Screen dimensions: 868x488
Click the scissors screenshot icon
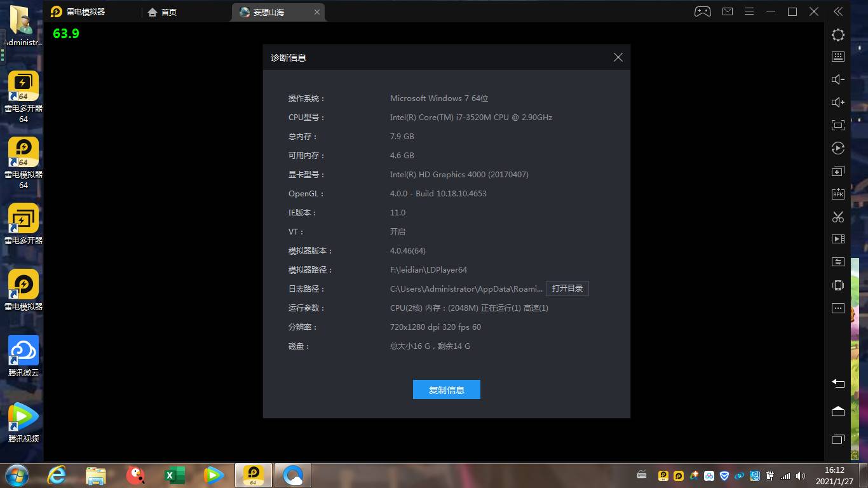(838, 217)
